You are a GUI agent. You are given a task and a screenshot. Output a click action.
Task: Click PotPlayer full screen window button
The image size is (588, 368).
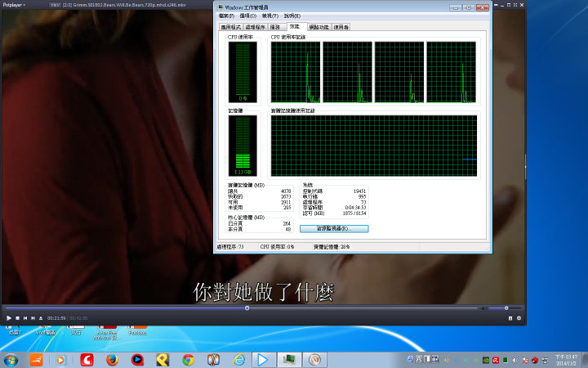pyautogui.click(x=515, y=5)
